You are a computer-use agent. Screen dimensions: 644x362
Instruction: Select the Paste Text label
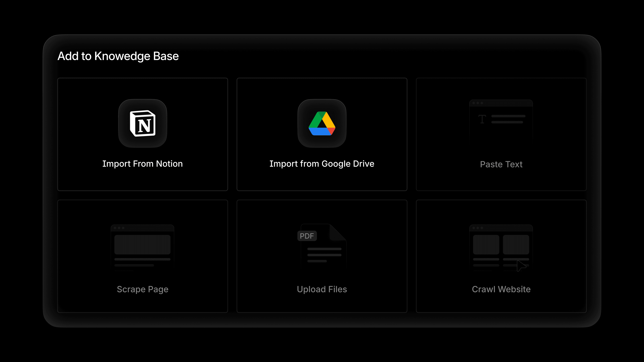(501, 164)
